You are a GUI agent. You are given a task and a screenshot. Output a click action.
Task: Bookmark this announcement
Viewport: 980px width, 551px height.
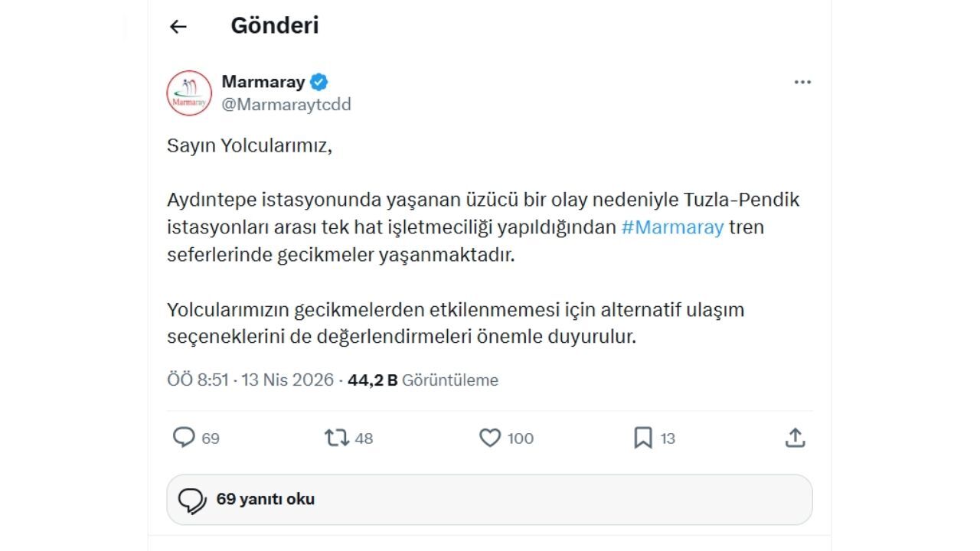pos(643,438)
